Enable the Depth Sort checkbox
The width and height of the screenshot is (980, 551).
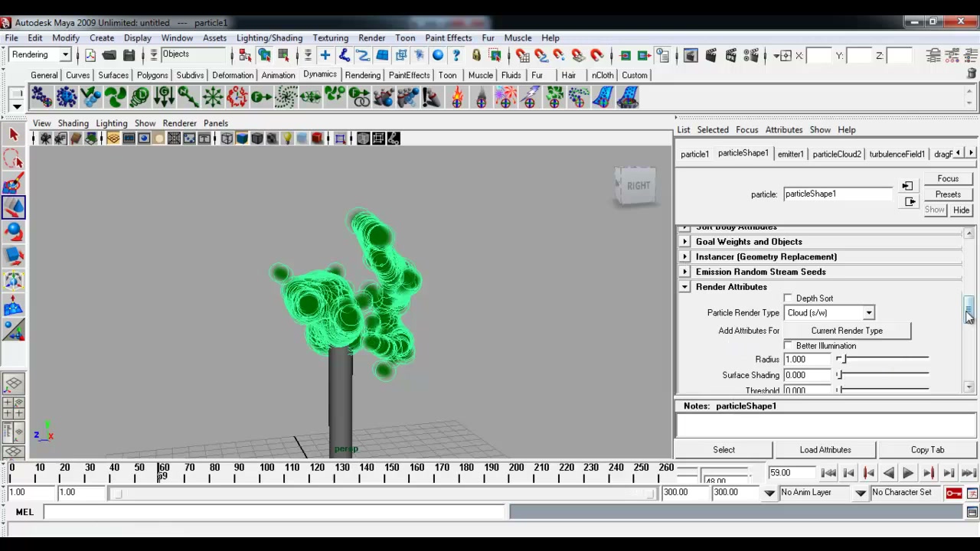[788, 298]
